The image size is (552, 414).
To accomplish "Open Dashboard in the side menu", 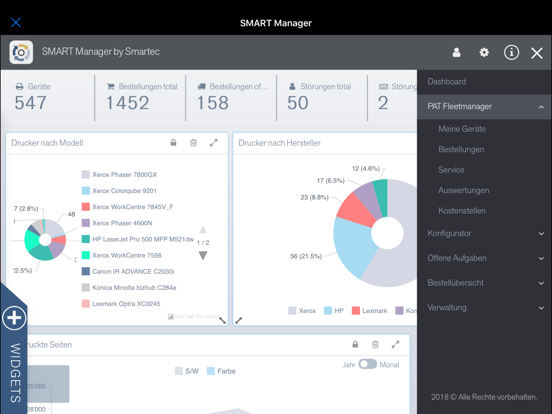I will 484,82.
